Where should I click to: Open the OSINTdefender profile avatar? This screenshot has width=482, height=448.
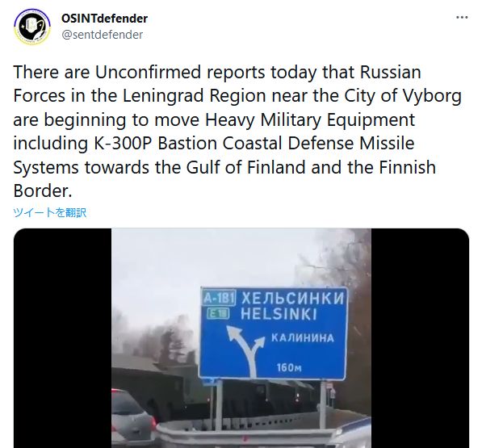pos(32,27)
